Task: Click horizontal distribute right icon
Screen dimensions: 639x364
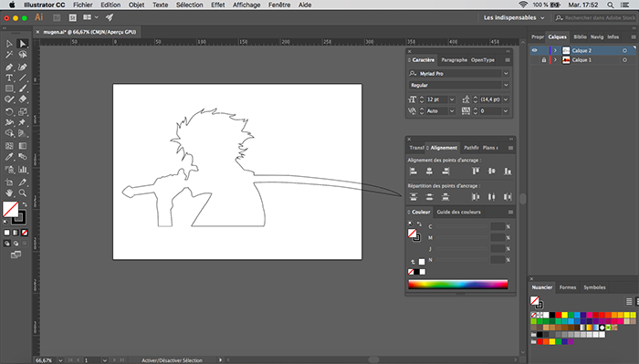Action: (508, 197)
